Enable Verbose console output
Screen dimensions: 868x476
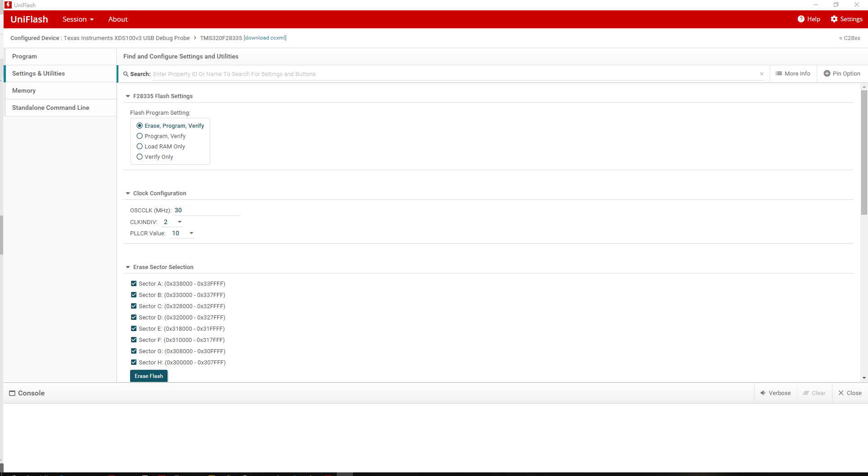775,393
